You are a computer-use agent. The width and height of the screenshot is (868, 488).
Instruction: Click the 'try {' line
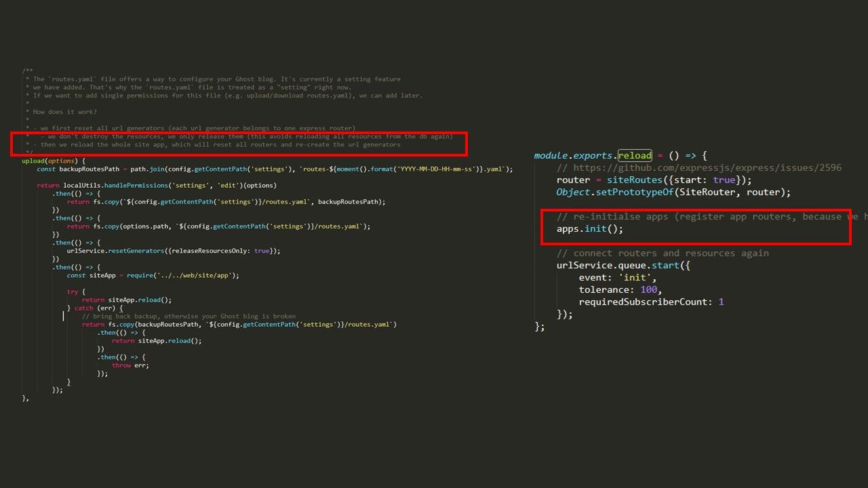75,291
